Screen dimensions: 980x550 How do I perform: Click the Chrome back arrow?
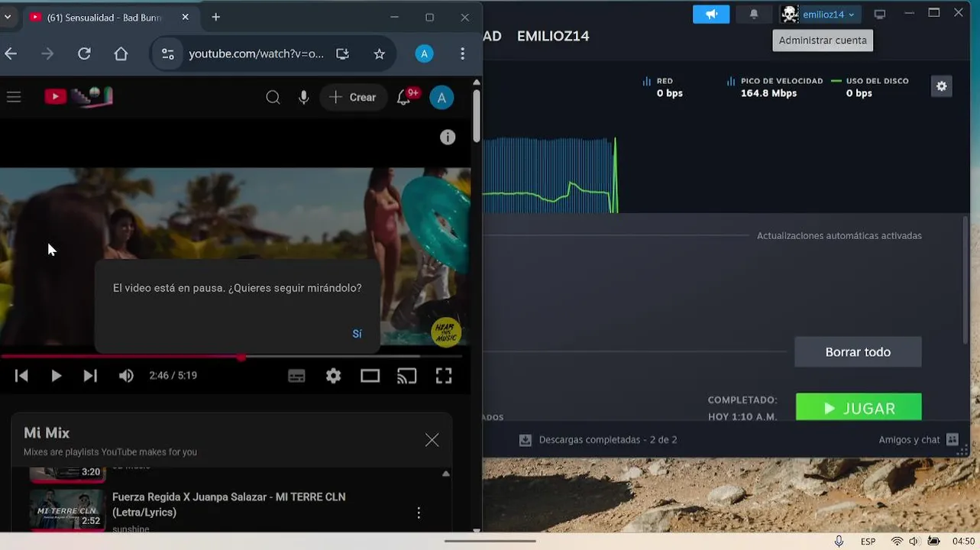coord(11,53)
